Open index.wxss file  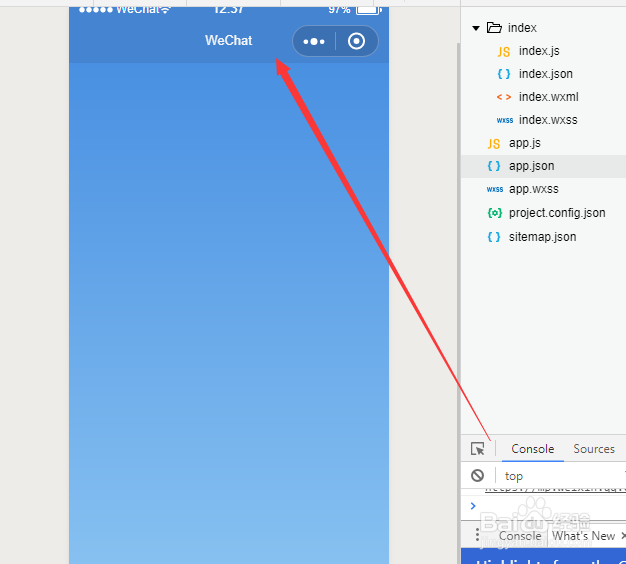(x=548, y=120)
